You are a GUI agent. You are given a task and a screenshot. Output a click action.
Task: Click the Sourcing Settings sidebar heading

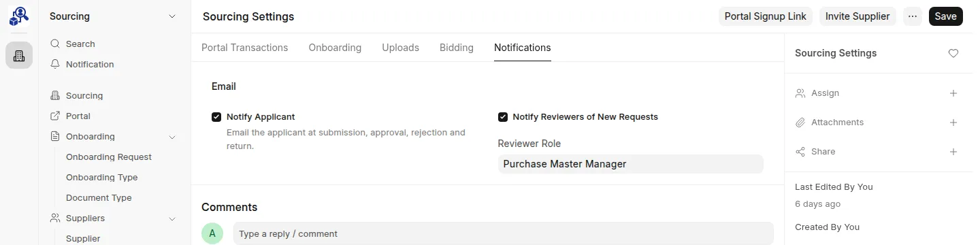click(x=836, y=53)
